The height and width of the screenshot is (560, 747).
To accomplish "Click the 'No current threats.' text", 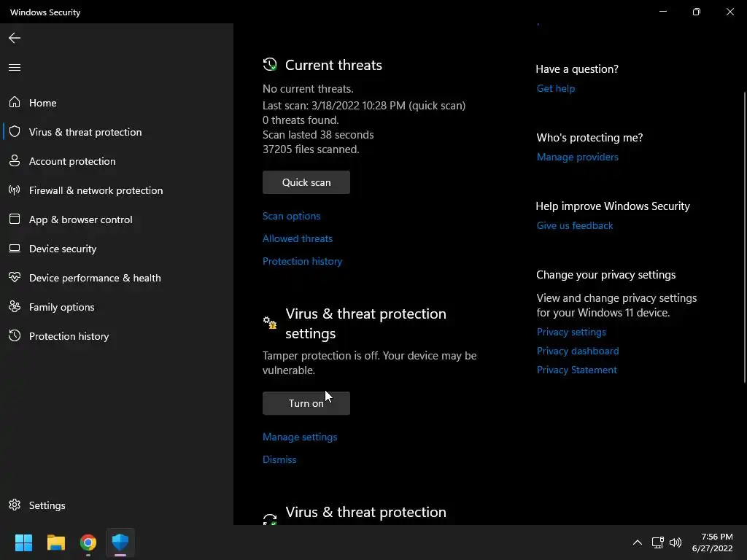I will [309, 88].
